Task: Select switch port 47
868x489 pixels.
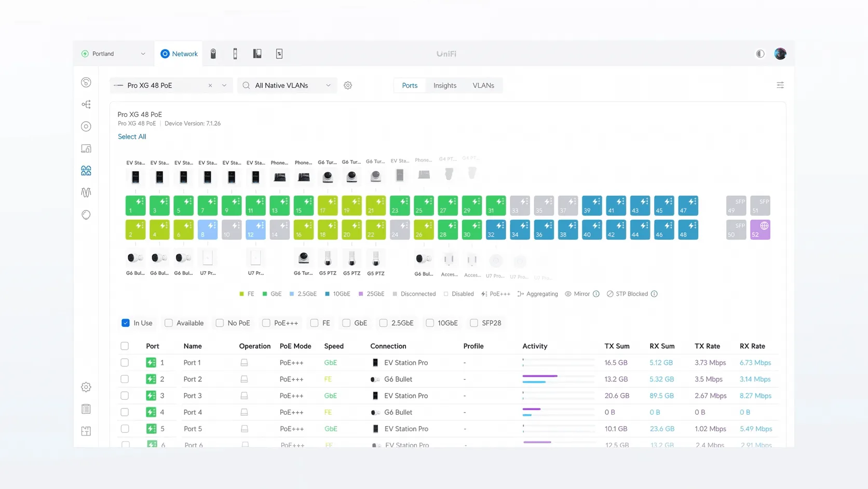Action: pyautogui.click(x=688, y=206)
